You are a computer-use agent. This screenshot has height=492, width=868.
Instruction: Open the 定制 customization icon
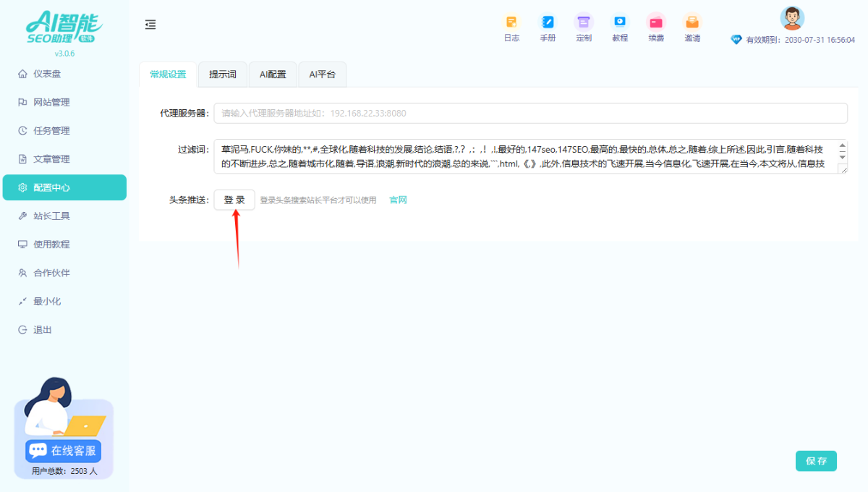click(584, 27)
